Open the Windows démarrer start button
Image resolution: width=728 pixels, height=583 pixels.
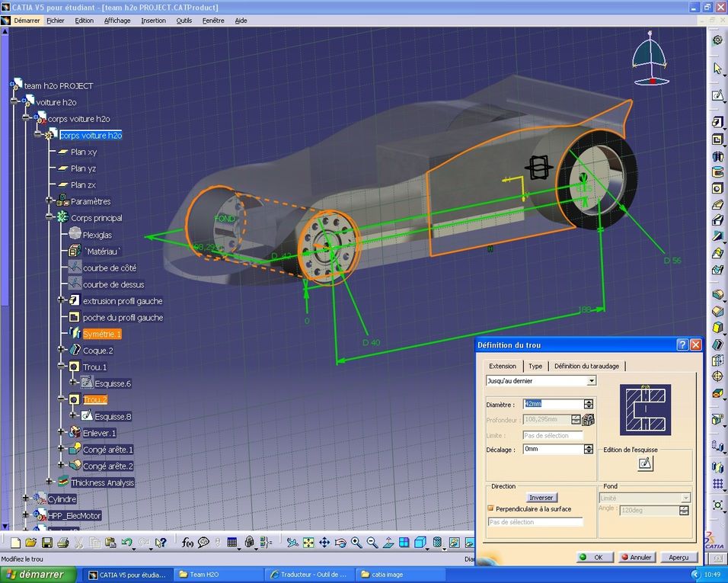(x=39, y=575)
